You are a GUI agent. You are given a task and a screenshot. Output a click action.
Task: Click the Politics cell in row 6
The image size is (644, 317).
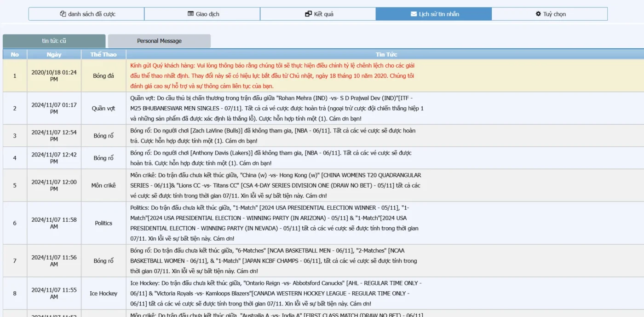[x=103, y=223]
